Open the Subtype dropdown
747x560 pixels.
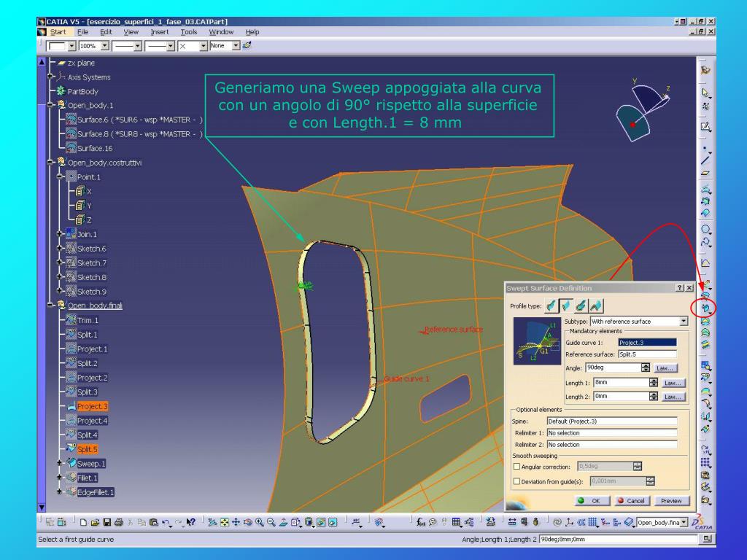click(684, 322)
